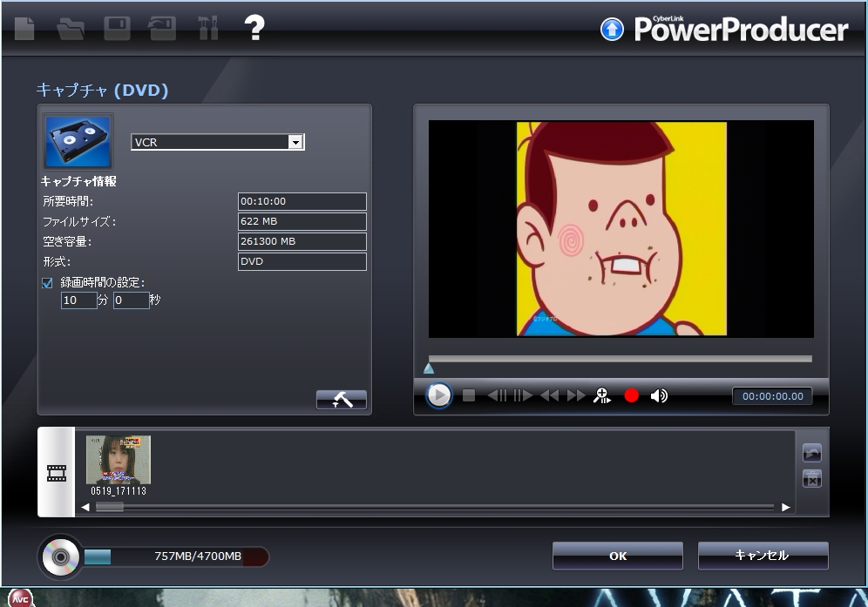The width and height of the screenshot is (868, 607).
Task: Click storyboard scroll left arrow
Action: coord(85,507)
